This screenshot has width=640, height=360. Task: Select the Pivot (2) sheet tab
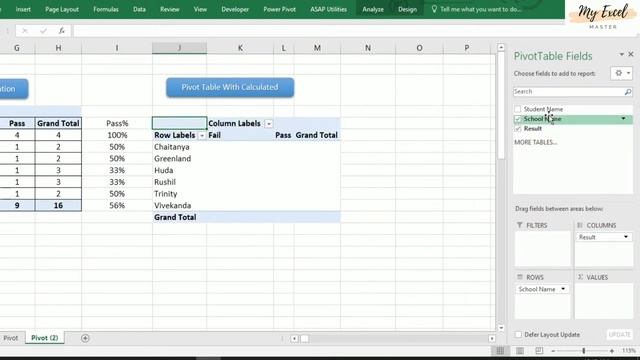pyautogui.click(x=44, y=338)
